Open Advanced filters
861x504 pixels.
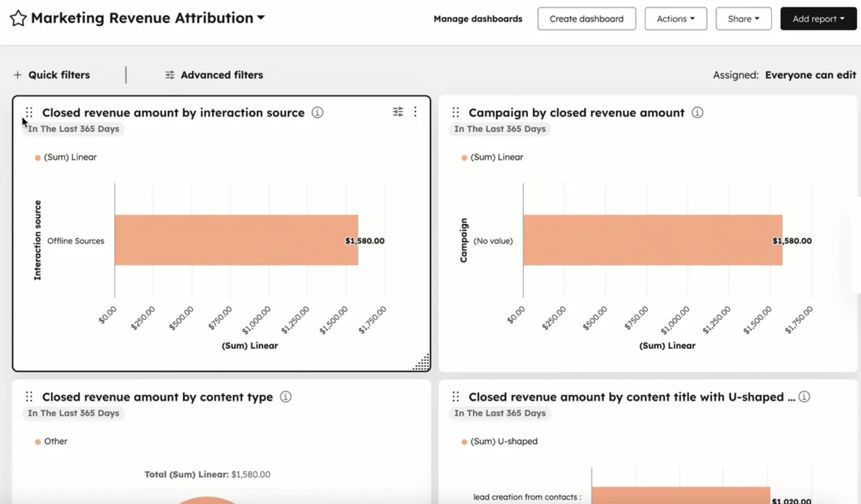214,75
